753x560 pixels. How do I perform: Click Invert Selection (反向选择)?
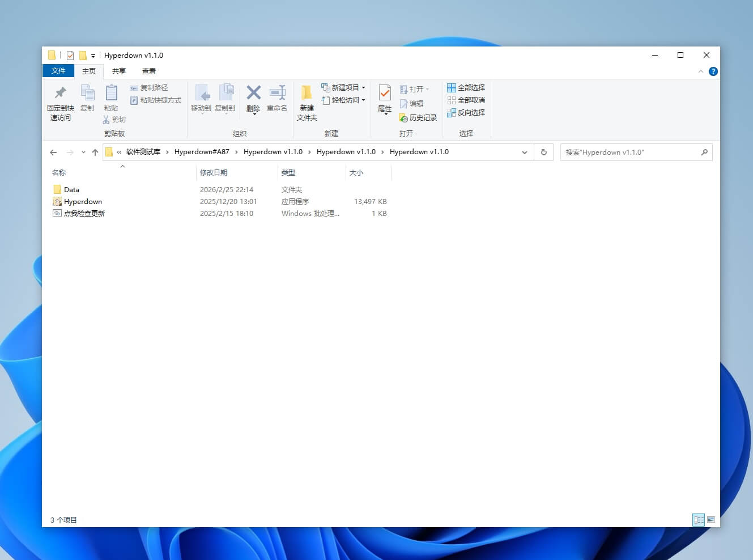point(466,112)
